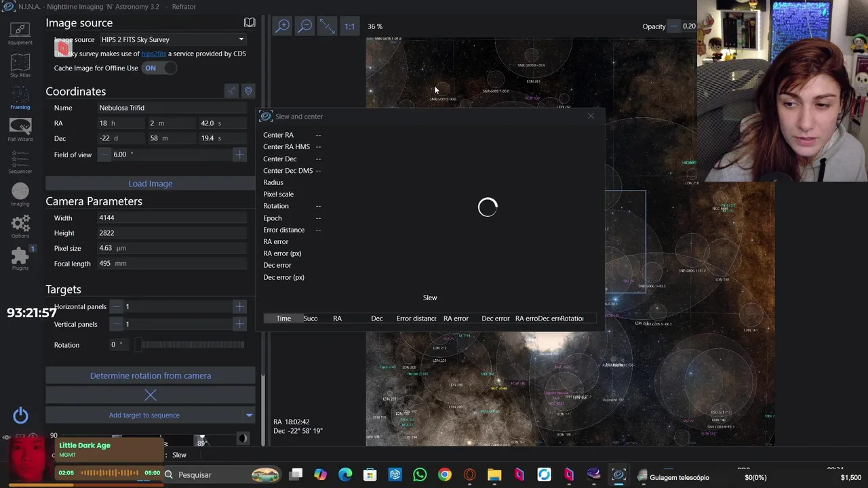This screenshot has width=868, height=488.
Task: Adjust the Rotation slider
Action: click(191, 344)
